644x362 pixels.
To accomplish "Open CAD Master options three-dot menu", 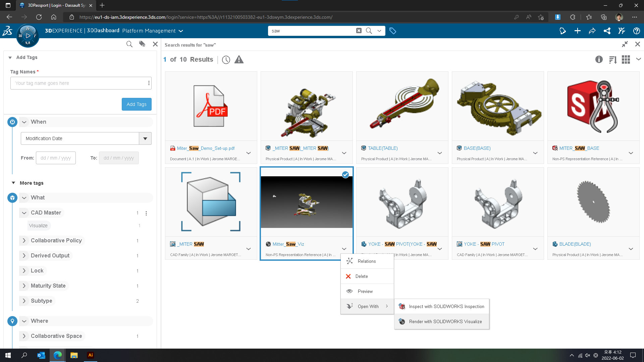I will (146, 213).
